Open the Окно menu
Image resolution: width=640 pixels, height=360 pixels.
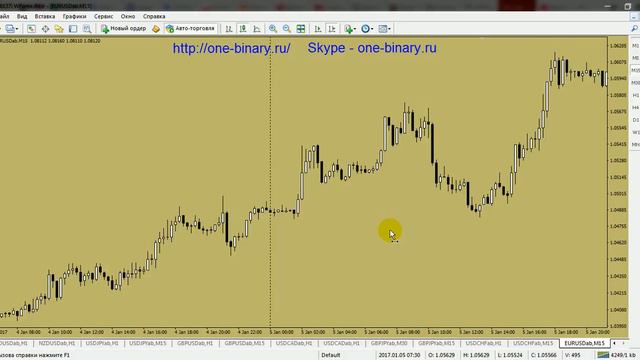tap(128, 16)
